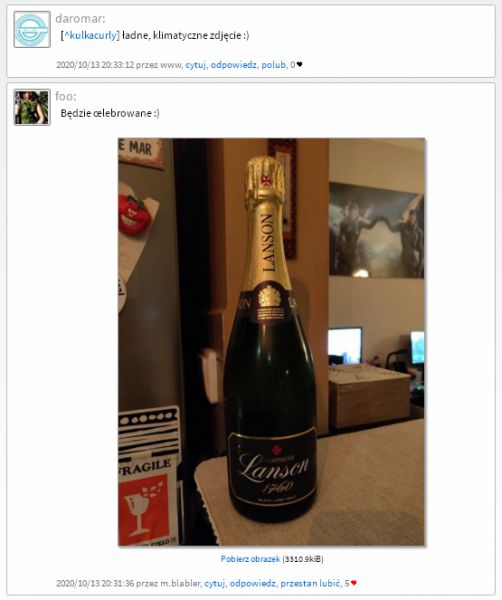Click the image file size '3310.9KiB'
This screenshot has height=600, width=502.
[x=303, y=559]
